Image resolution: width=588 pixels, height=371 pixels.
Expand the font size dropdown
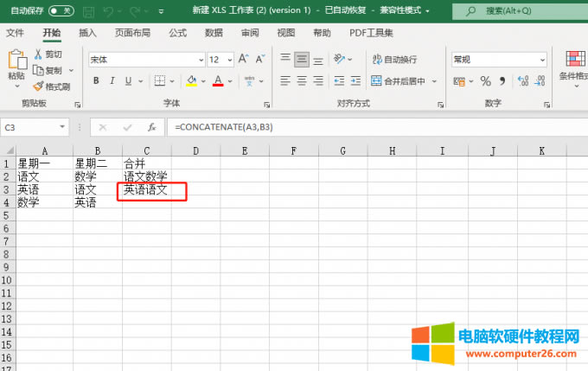click(x=227, y=60)
